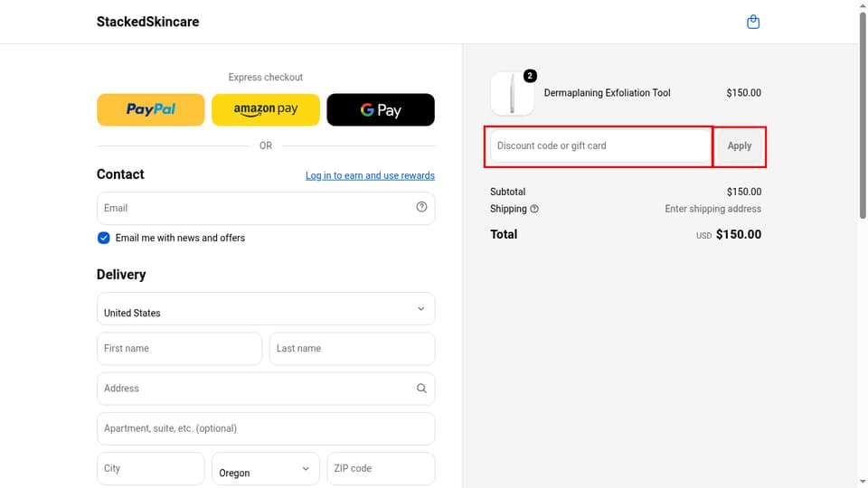Screen dimensions: 868x488
Task: Click the Subtotal $150.00 amount
Action: coord(744,192)
